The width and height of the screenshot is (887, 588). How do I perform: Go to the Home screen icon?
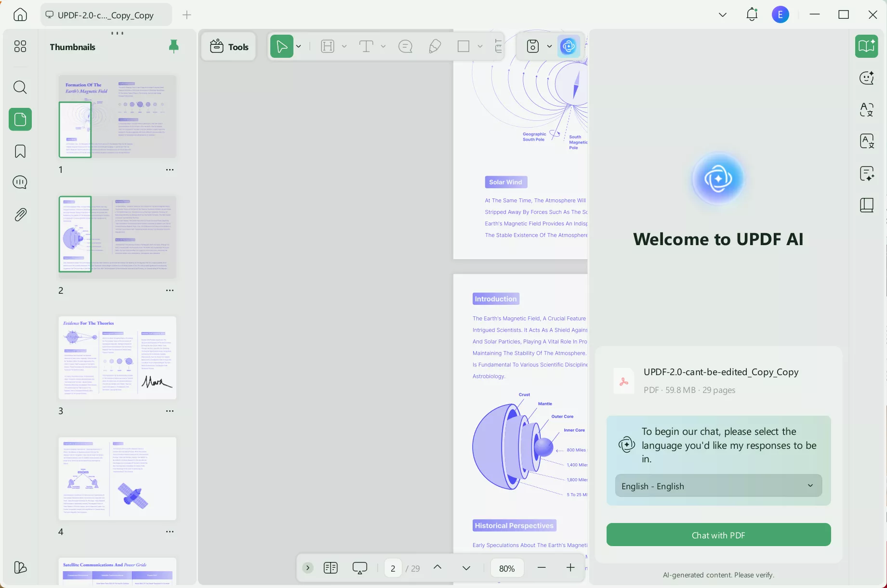20,14
